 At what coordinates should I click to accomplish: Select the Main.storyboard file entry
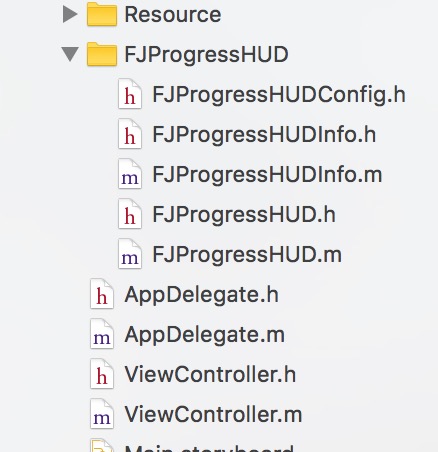pos(209,448)
